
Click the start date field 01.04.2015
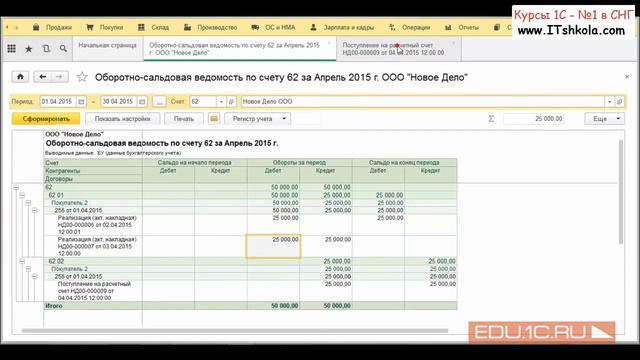[58, 102]
